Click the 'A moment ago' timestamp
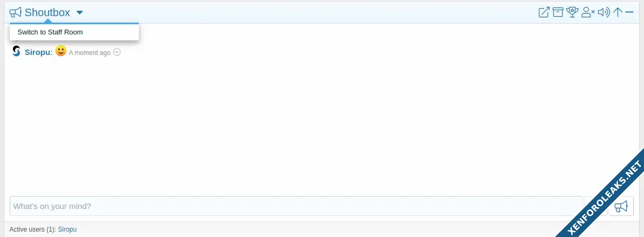 89,53
